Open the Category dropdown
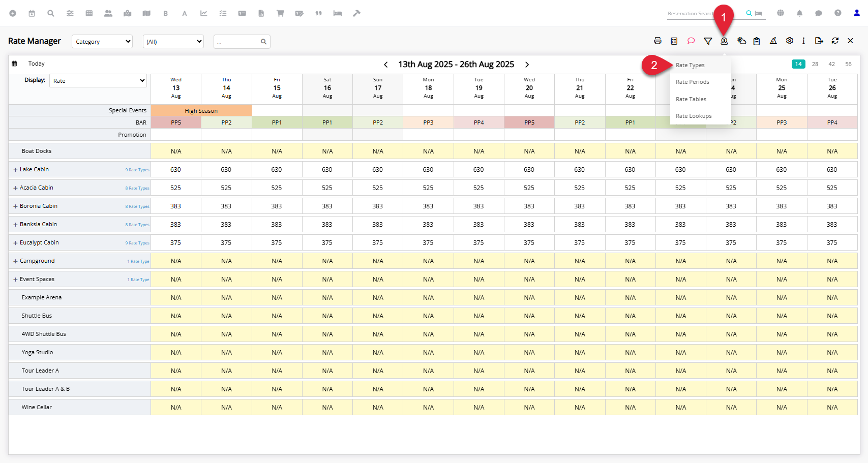The height and width of the screenshot is (463, 868). point(102,42)
